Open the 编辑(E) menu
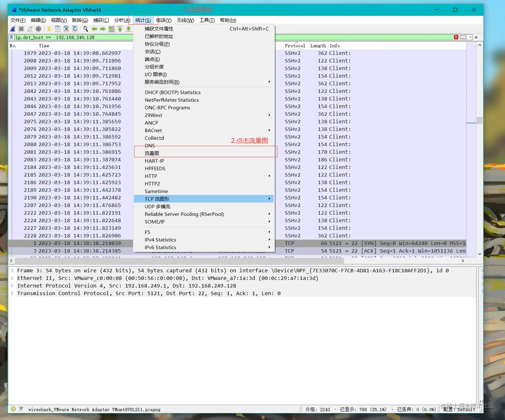The height and width of the screenshot is (420, 505). click(x=38, y=20)
